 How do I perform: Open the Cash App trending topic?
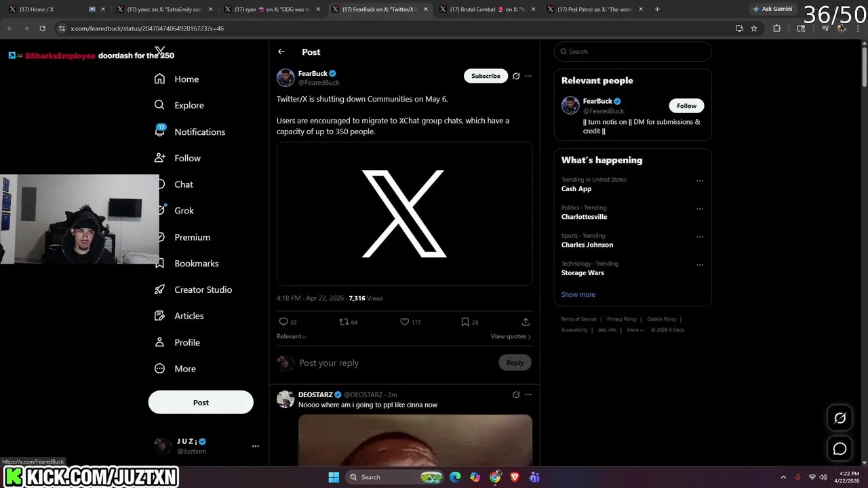pos(576,188)
